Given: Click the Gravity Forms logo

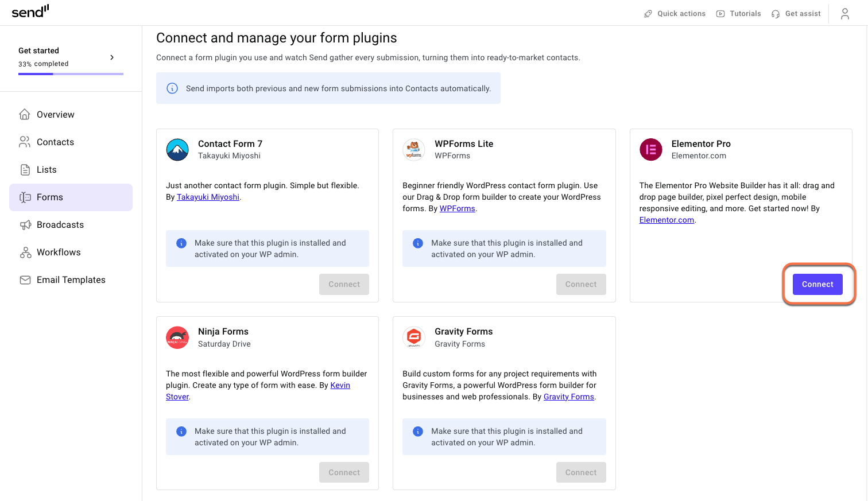Looking at the screenshot, I should point(414,337).
